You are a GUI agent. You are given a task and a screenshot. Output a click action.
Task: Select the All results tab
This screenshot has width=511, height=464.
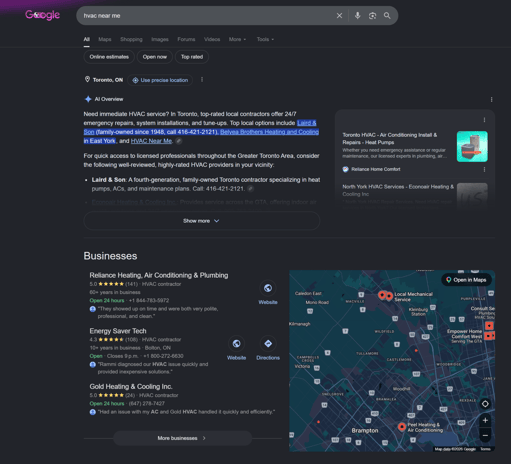87,39
